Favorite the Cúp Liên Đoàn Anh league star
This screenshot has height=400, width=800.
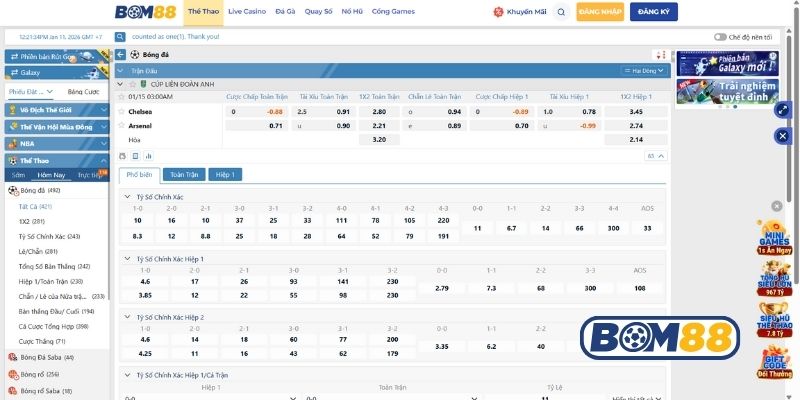(x=133, y=84)
